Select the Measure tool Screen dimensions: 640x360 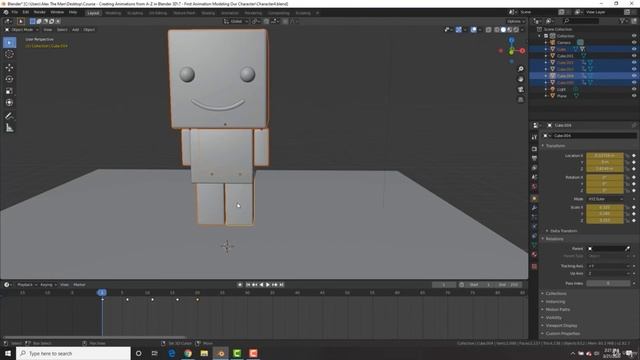9,128
